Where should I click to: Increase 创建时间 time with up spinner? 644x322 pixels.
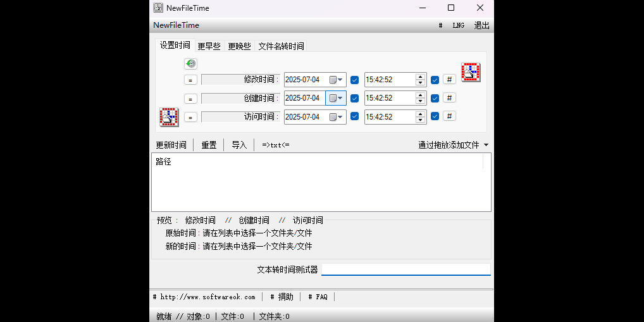pos(420,96)
